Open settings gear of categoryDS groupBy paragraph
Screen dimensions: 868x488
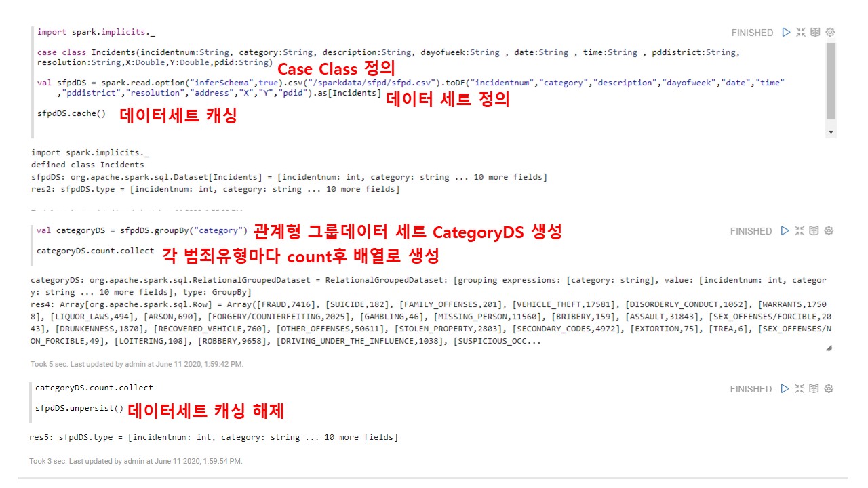click(829, 230)
